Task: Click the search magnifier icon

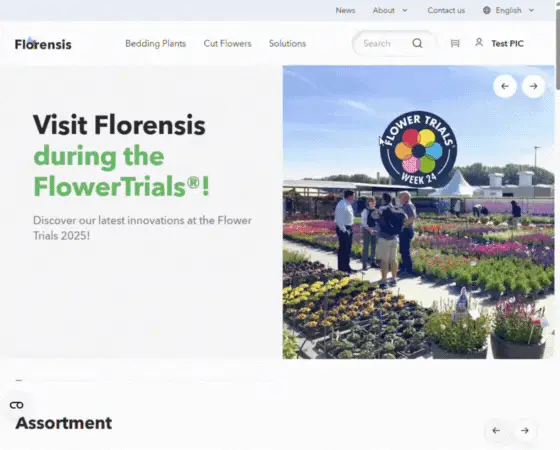Action: (x=417, y=43)
